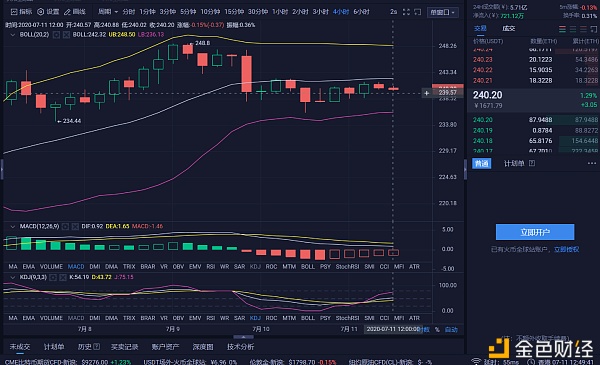The height and width of the screenshot is (365, 600).
Task: Select VOLUME in the KDJ panel indicator row
Action: tap(51, 318)
